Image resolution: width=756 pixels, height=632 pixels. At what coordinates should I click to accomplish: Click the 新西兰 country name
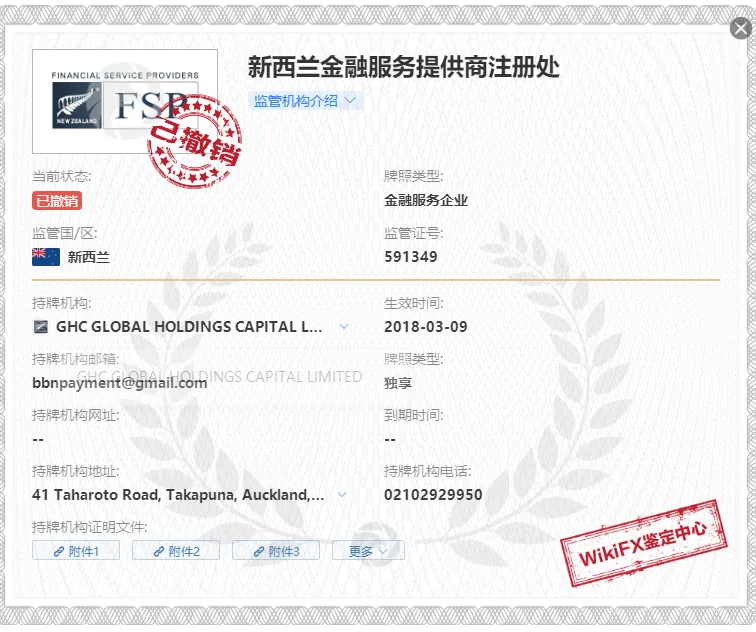(89, 257)
